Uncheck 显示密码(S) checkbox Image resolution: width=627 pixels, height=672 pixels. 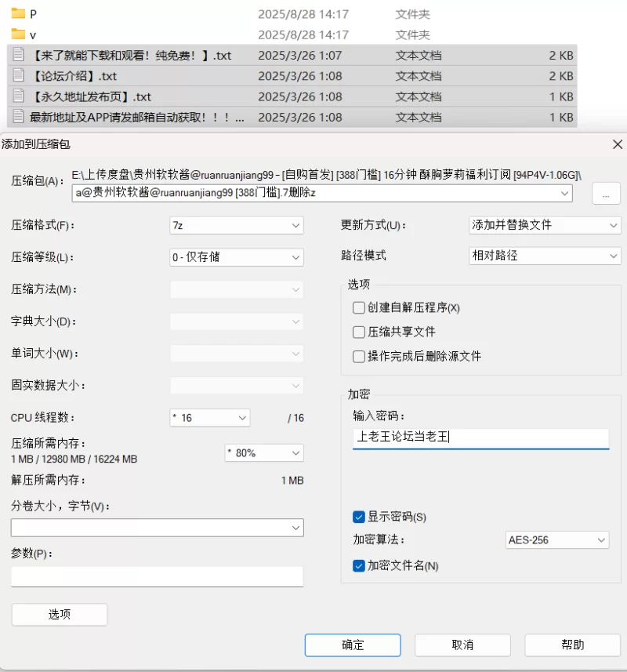click(x=358, y=517)
